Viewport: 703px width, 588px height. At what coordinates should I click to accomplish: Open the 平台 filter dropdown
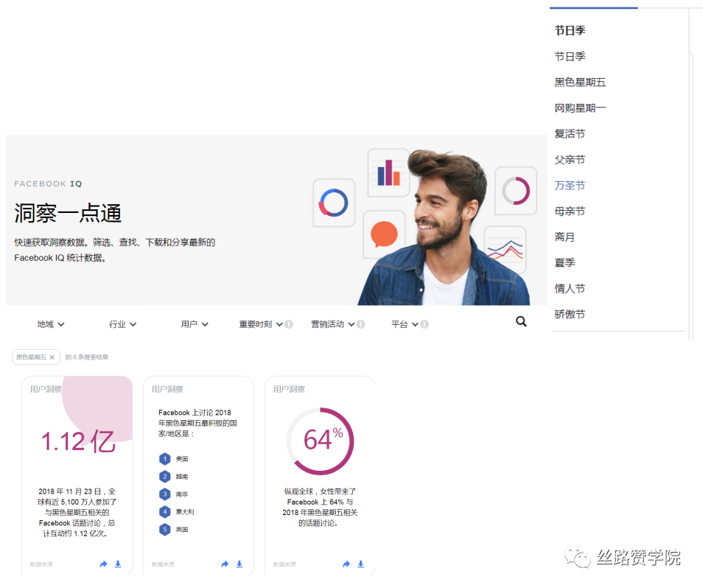point(405,324)
